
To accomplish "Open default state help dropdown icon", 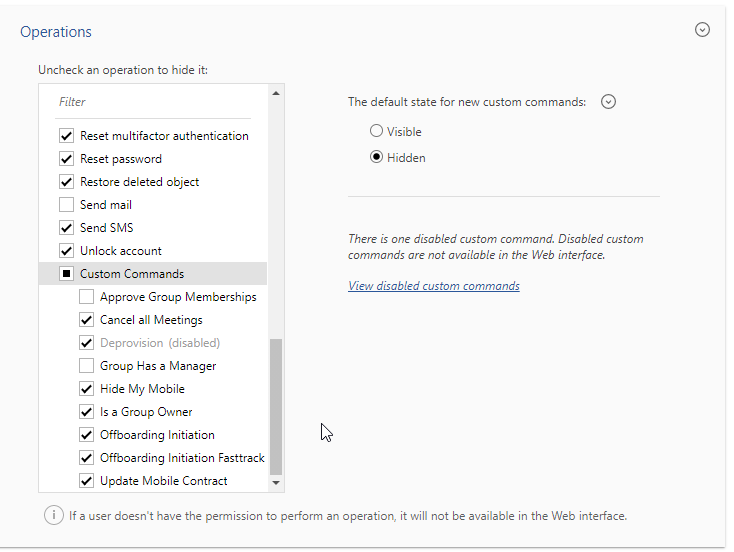I will [x=608, y=101].
